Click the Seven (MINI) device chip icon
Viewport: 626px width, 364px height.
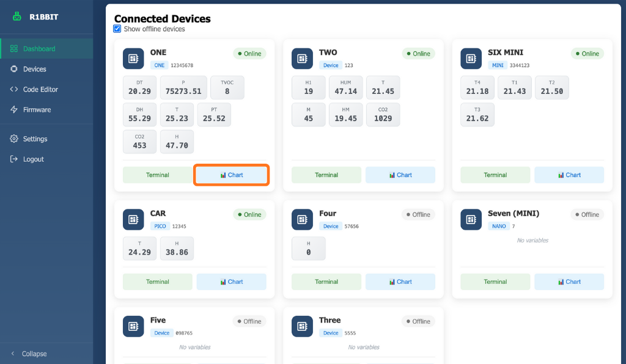point(471,220)
